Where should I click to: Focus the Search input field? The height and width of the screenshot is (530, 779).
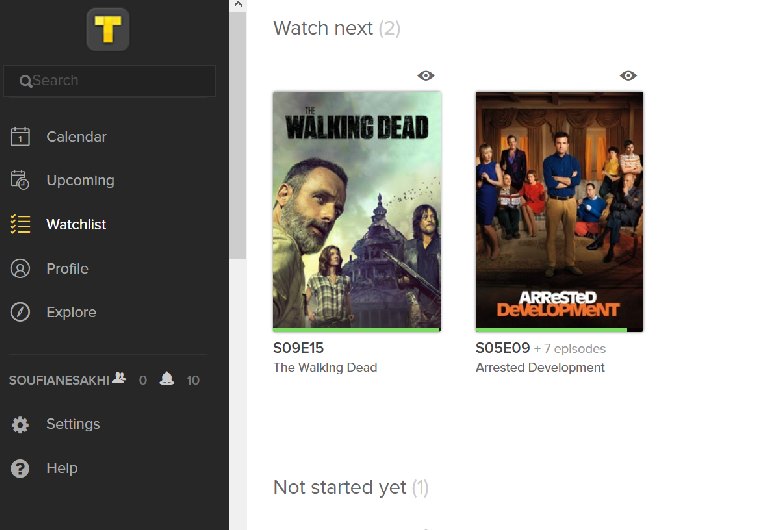[109, 80]
